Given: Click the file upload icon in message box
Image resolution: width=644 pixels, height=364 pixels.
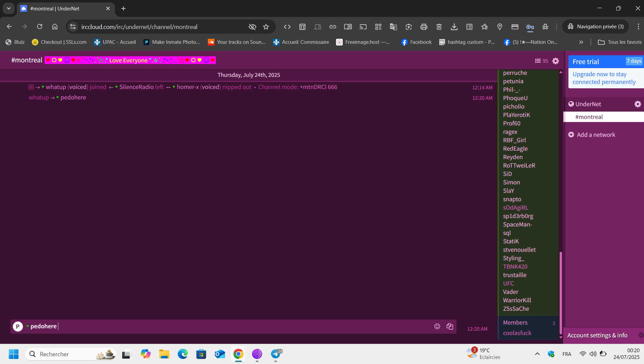Looking at the screenshot, I should 450,326.
